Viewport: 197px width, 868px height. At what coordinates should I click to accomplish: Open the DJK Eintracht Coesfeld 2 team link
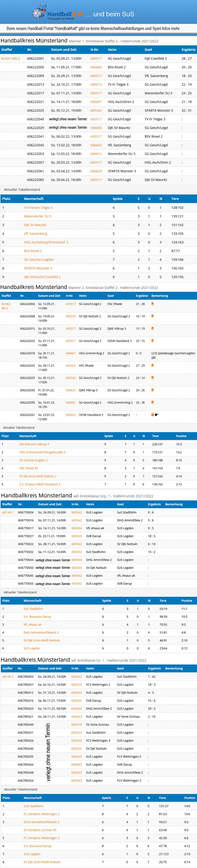tap(42, 277)
